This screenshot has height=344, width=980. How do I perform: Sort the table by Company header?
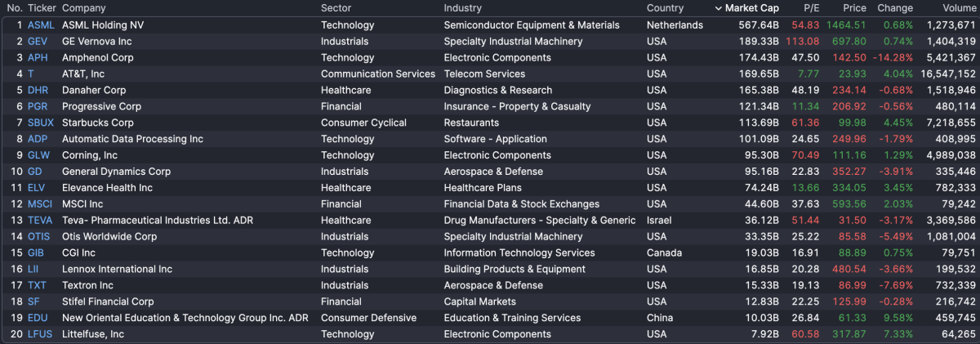point(84,8)
